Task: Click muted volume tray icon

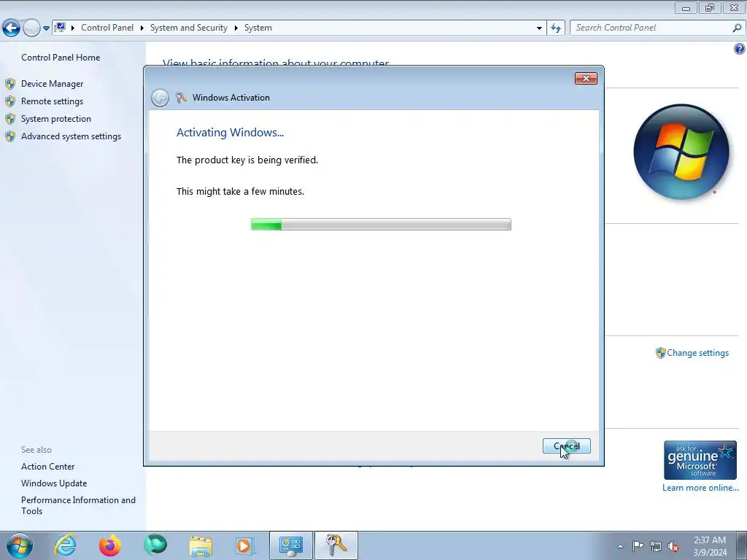Action: 673,546
